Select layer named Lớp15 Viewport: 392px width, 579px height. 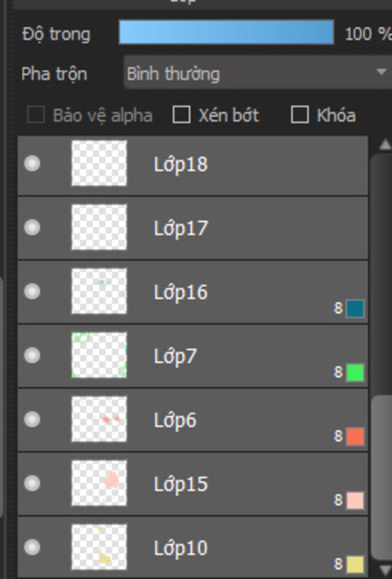tap(193, 484)
